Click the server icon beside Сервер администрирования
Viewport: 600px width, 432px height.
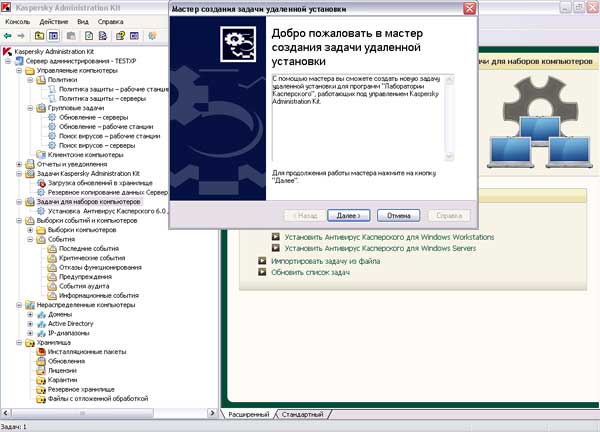tap(19, 61)
